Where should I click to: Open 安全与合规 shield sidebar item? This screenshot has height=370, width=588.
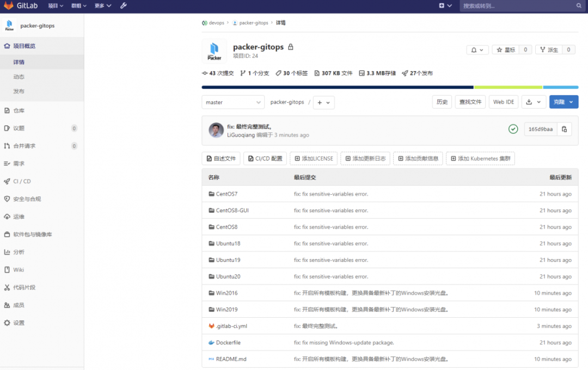27,199
